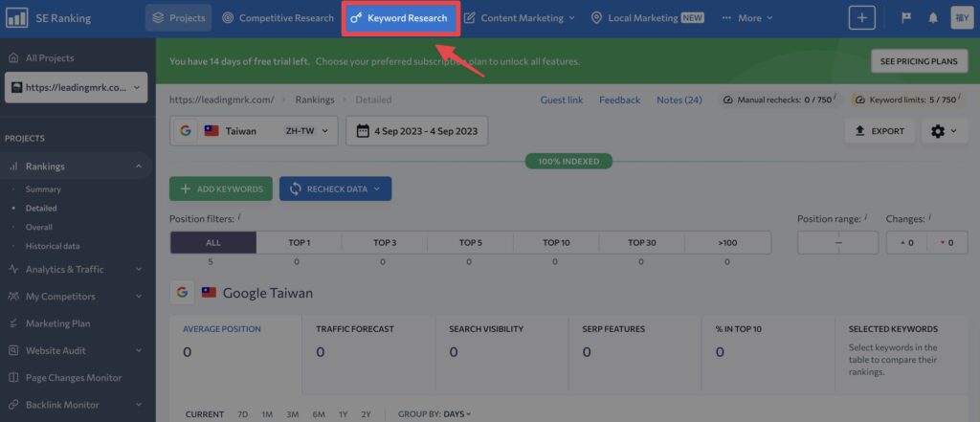Open notifications bell icon
980x422 pixels.
pos(933,18)
